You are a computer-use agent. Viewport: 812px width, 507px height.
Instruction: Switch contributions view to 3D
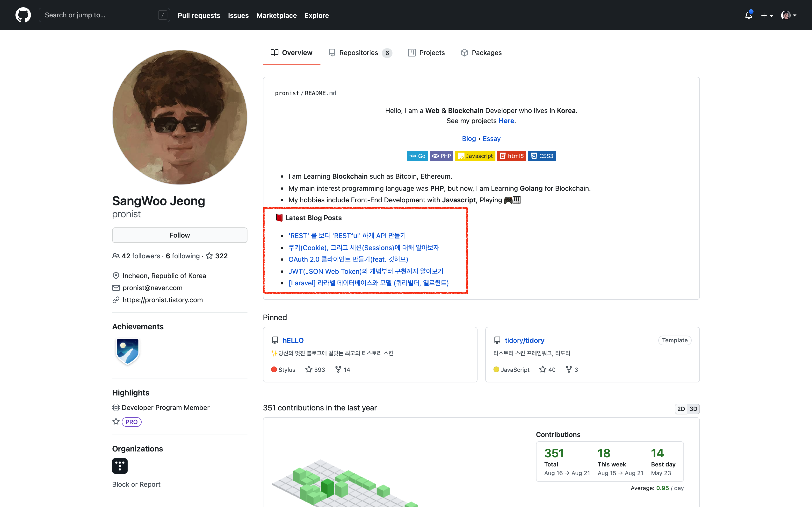coord(693,409)
